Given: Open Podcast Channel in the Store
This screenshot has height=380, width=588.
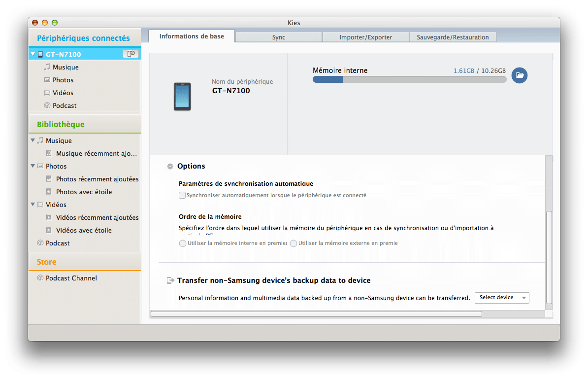Looking at the screenshot, I should pyautogui.click(x=71, y=278).
